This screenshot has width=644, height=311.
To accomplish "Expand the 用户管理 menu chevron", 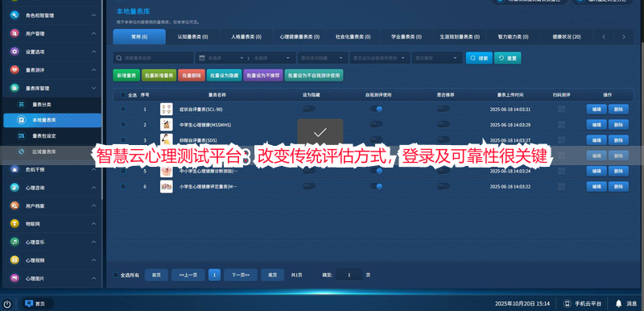I will click(x=93, y=34).
